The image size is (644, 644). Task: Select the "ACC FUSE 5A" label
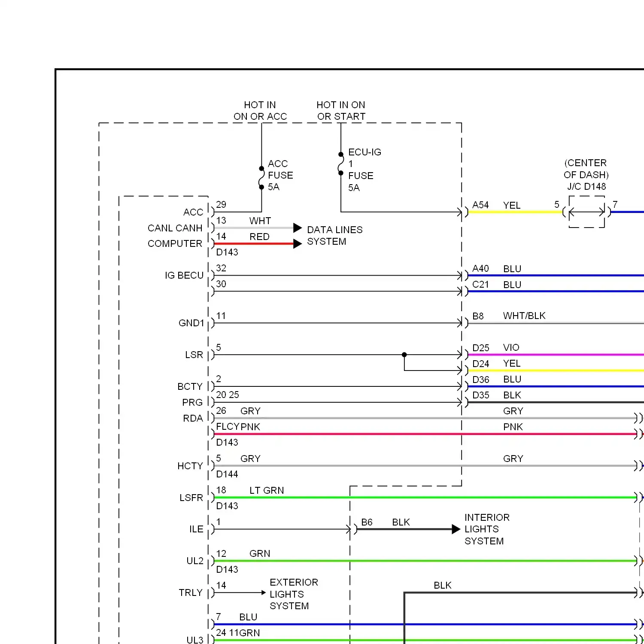coord(280,175)
